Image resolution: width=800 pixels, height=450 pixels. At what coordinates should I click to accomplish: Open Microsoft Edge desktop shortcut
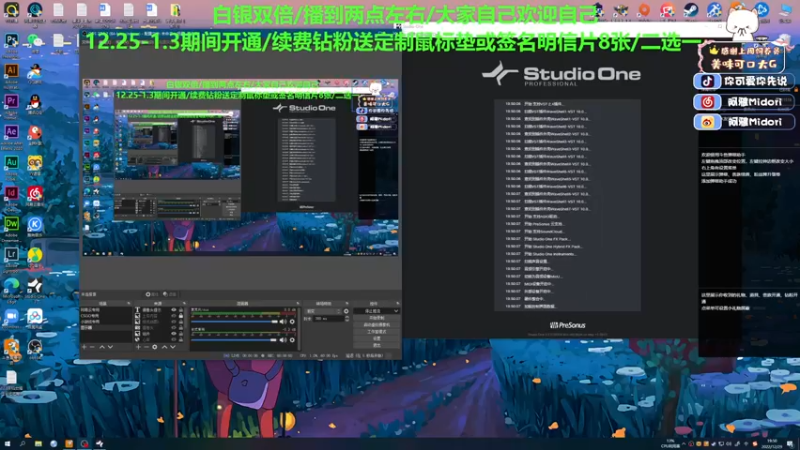[x=11, y=285]
